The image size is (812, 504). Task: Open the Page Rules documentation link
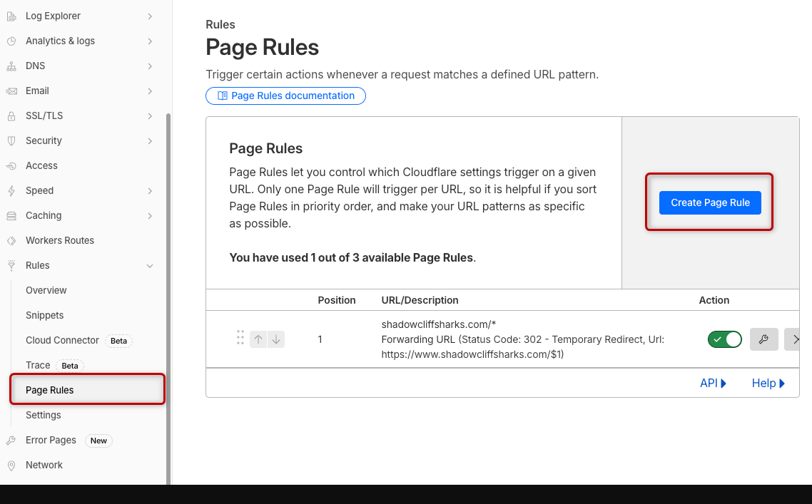tap(285, 96)
